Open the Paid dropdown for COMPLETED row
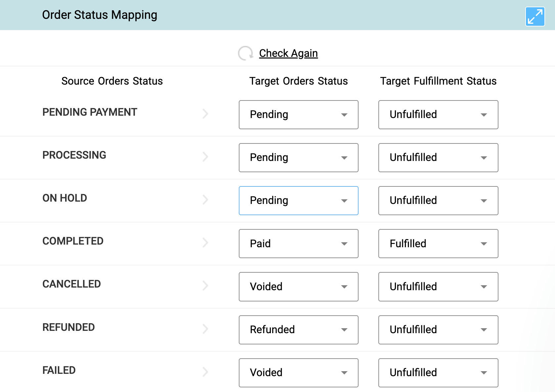555x392 pixels. click(x=298, y=244)
